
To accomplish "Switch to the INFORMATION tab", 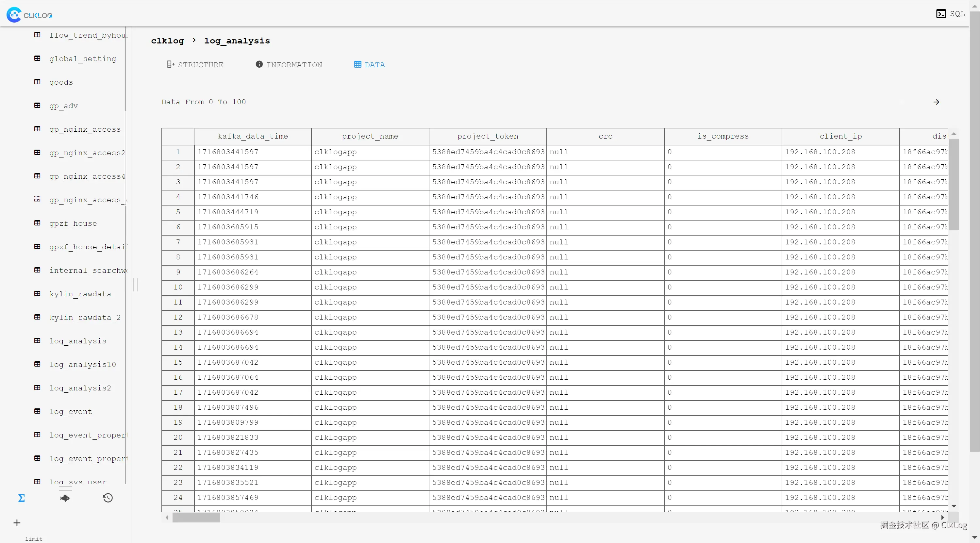I will (289, 65).
